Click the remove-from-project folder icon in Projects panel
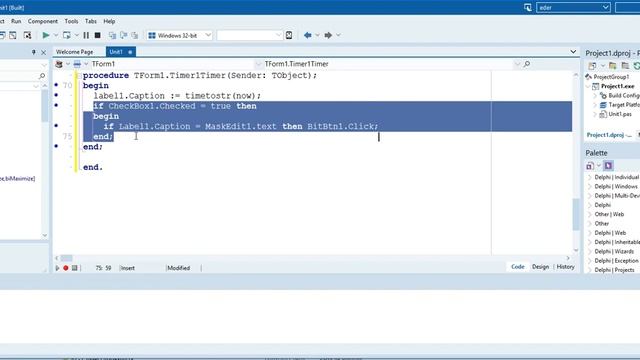The height and width of the screenshot is (360, 640). pyautogui.click(x=625, y=66)
